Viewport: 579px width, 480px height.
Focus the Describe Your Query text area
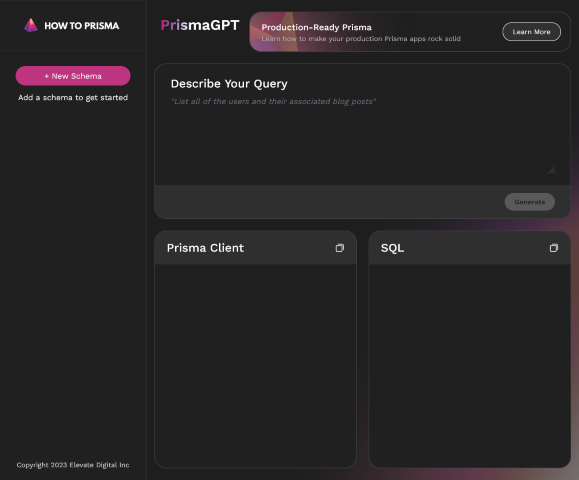[x=363, y=135]
